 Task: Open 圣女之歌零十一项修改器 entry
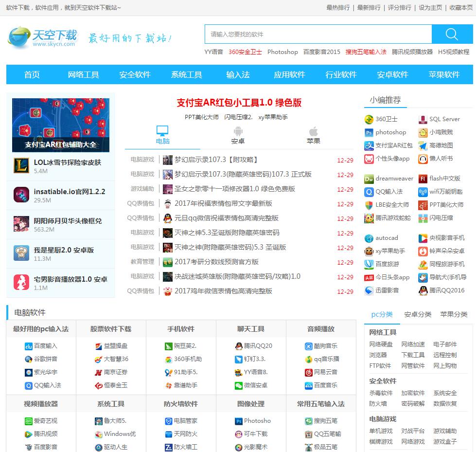[x=235, y=189]
